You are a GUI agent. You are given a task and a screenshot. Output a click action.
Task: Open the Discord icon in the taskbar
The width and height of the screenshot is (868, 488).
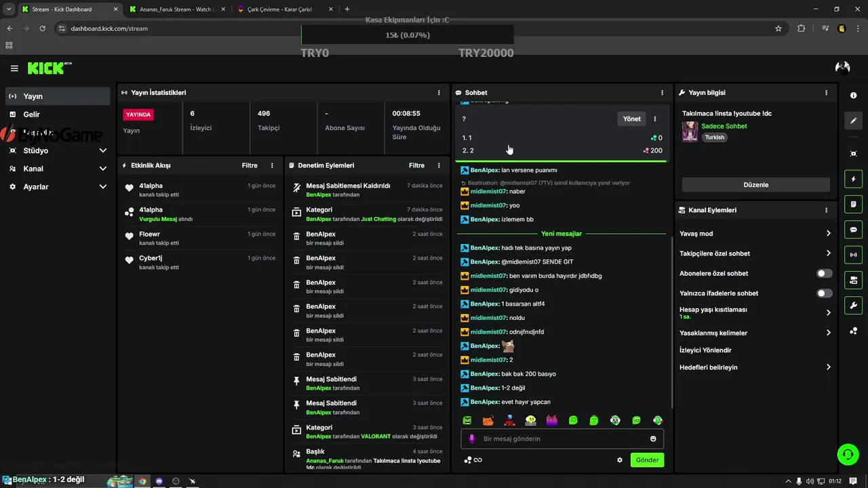(159, 481)
